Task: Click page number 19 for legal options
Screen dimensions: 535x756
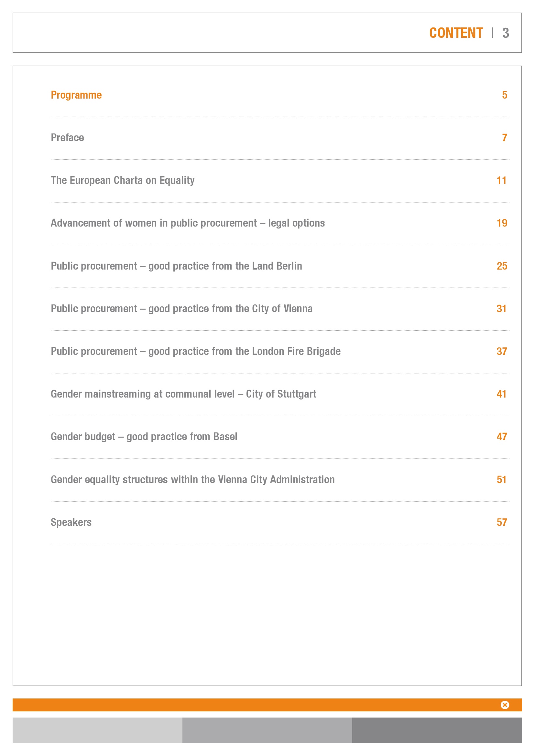Action: click(502, 223)
